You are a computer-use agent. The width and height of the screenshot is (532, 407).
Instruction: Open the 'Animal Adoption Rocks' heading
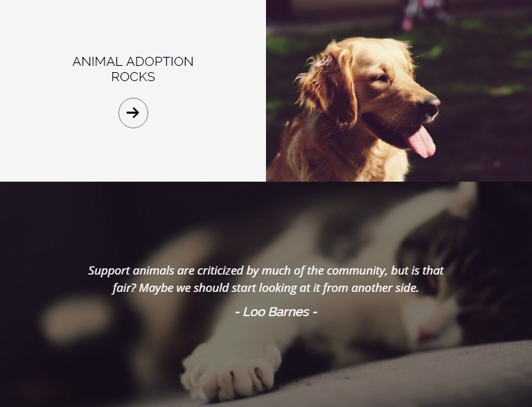(x=133, y=69)
